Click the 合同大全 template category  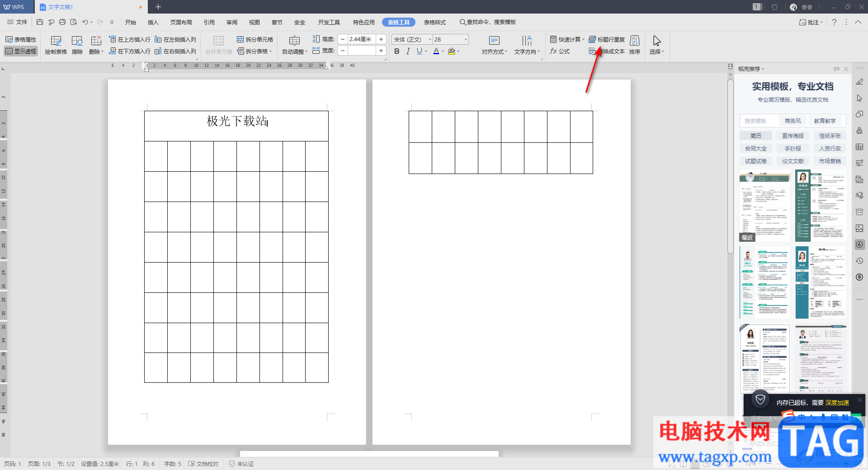point(756,148)
